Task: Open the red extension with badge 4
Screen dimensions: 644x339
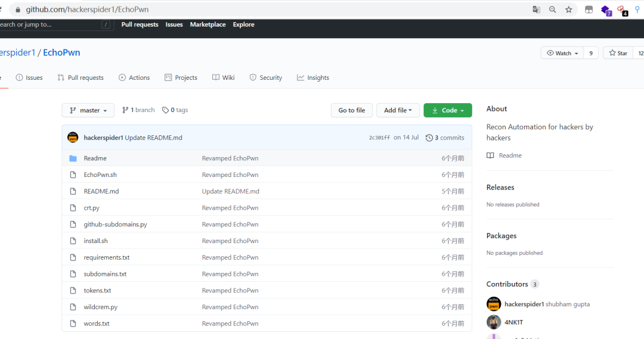Action: click(622, 10)
